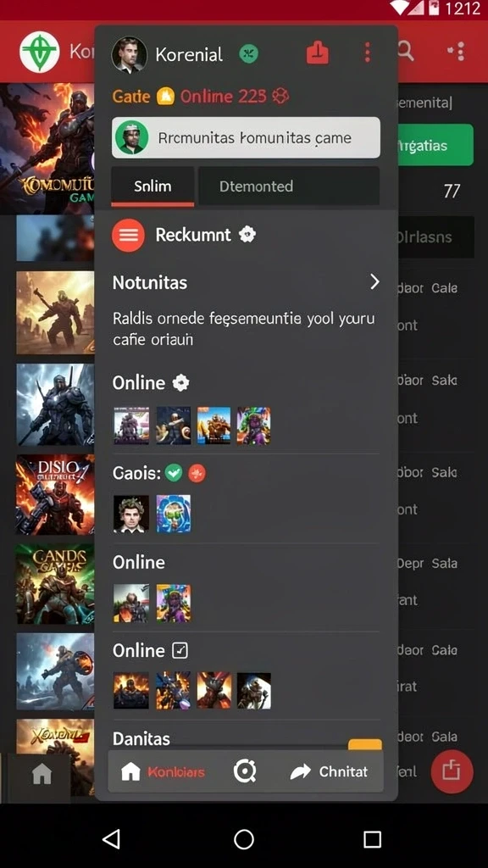Tap the Android recent apps button
488x868 pixels.
[x=373, y=839]
